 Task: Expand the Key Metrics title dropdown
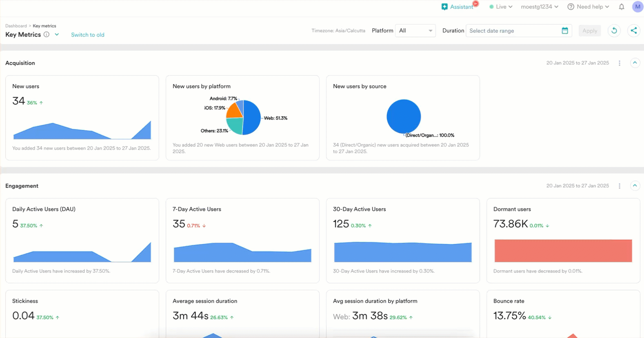click(x=57, y=34)
